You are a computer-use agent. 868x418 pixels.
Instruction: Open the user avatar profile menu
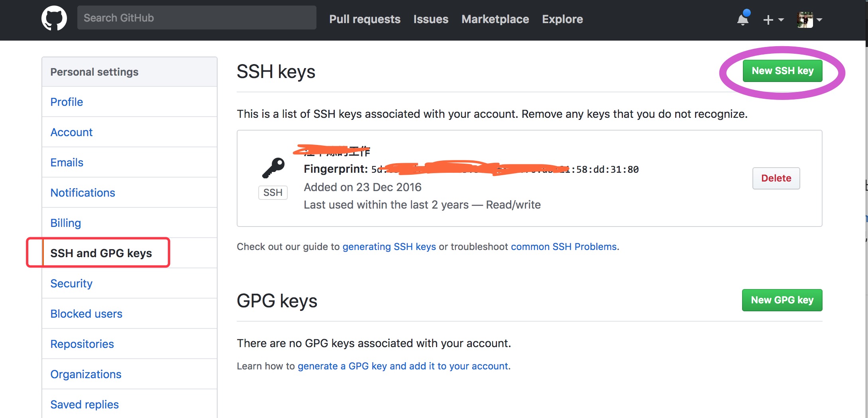[809, 20]
